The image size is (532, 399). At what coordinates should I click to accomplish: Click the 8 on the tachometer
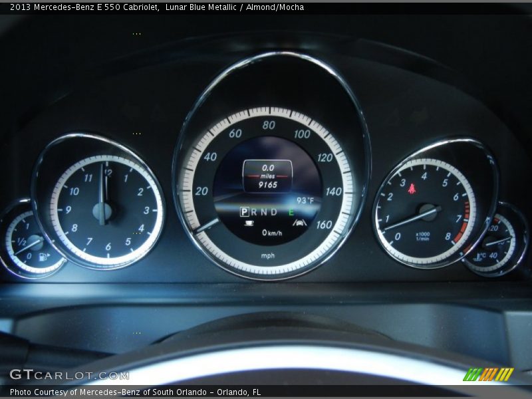point(448,236)
